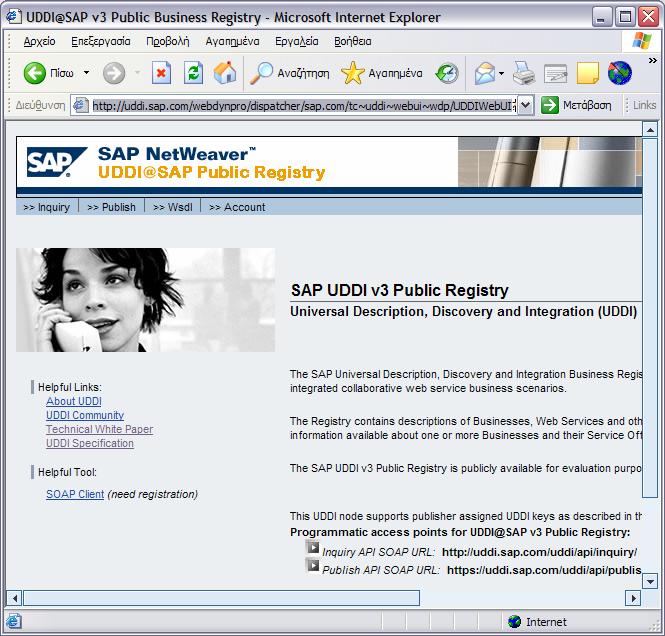665x636 pixels.
Task: Click the Links toolbar label
Action: [x=644, y=105]
